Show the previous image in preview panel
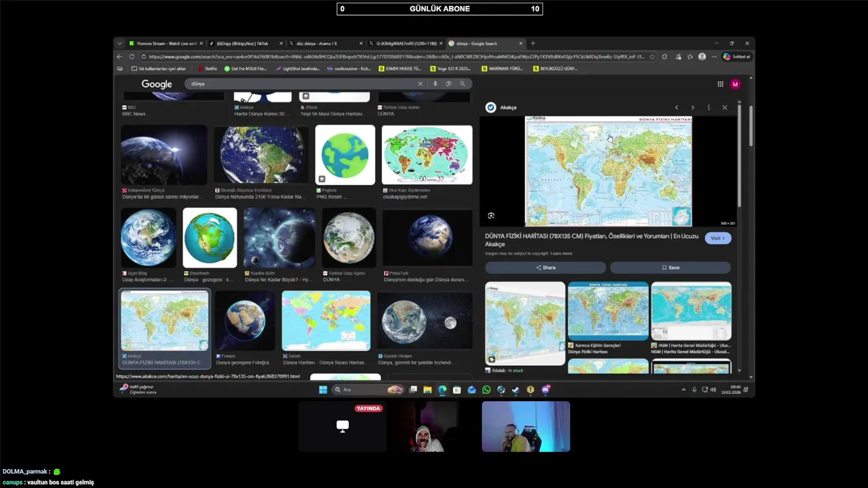 tap(676, 108)
